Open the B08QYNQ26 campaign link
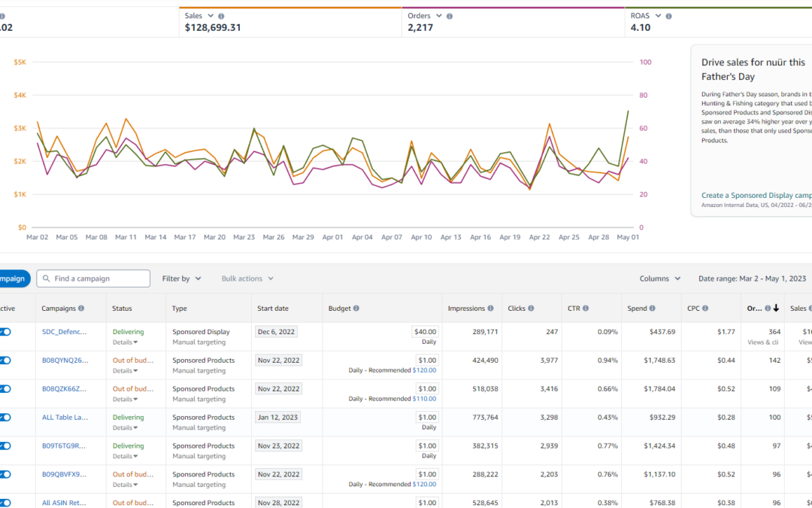Viewport: 812px width, 508px height. (64, 360)
